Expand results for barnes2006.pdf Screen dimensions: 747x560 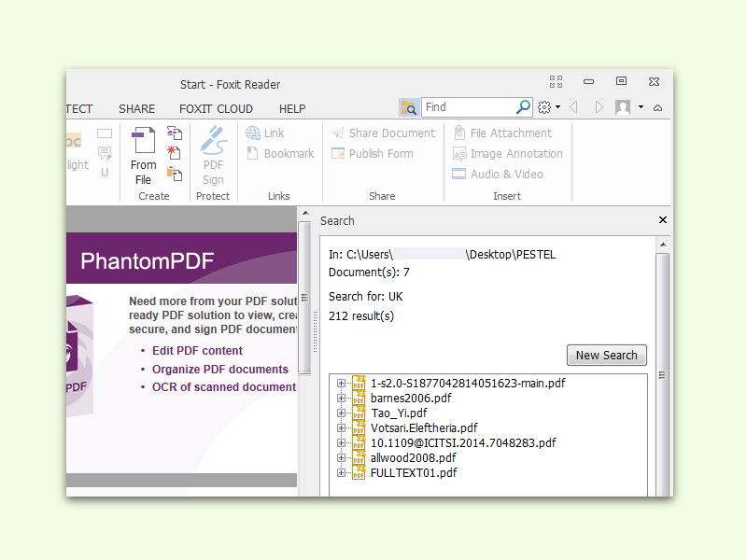point(341,398)
